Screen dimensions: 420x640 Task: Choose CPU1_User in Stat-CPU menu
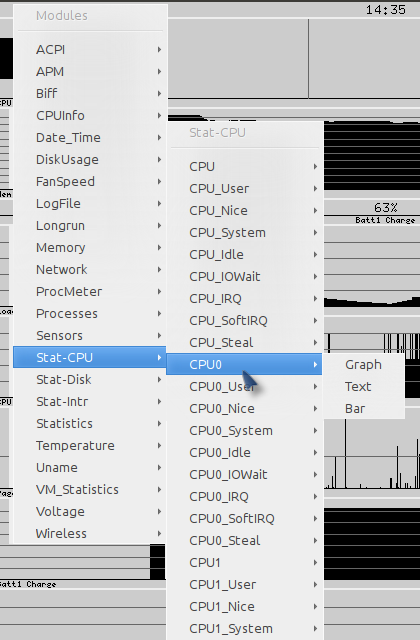(x=244, y=585)
